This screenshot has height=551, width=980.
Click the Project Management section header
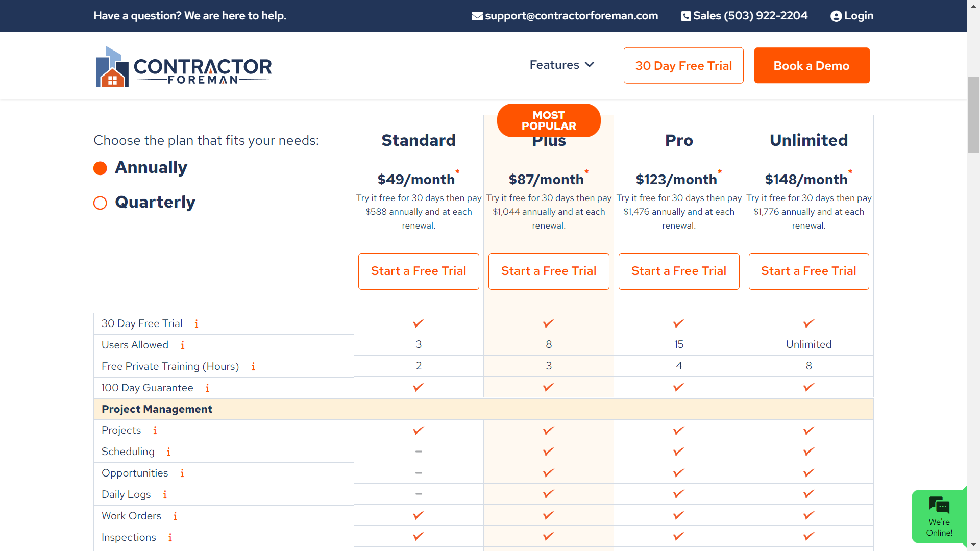coord(483,409)
